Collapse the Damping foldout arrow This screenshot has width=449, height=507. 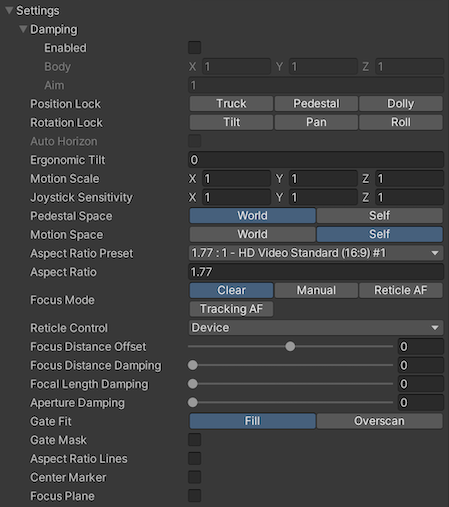(23, 29)
